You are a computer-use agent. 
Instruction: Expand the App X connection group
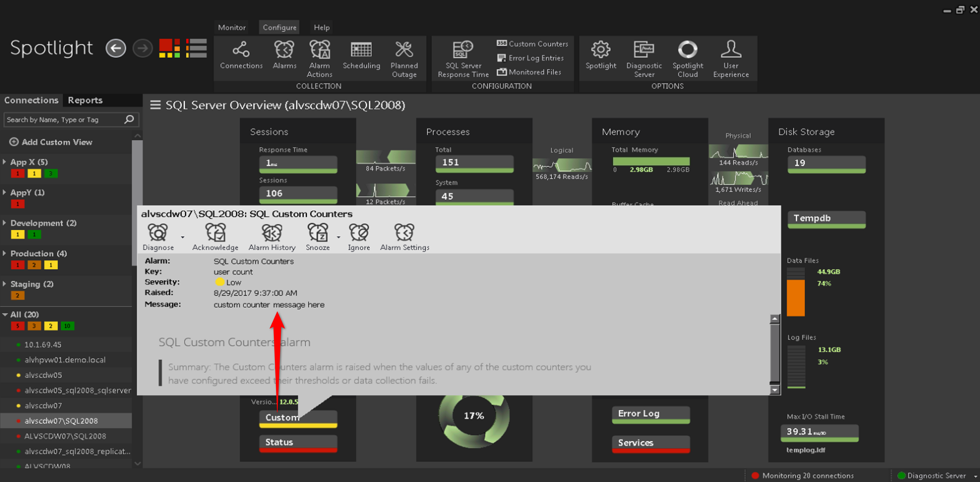[5, 162]
